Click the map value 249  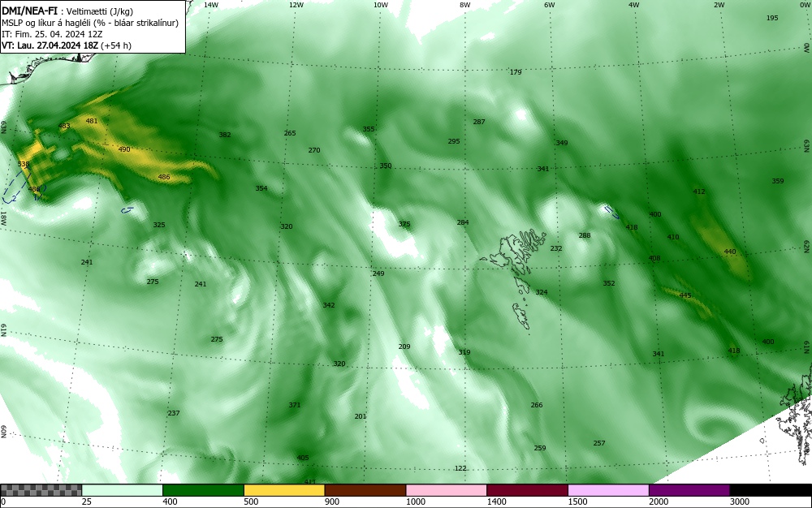pyautogui.click(x=378, y=273)
